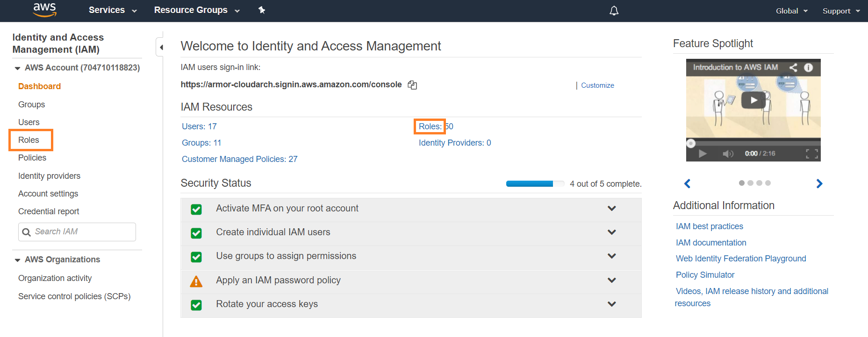Open the Customize sign-in link

pyautogui.click(x=597, y=85)
